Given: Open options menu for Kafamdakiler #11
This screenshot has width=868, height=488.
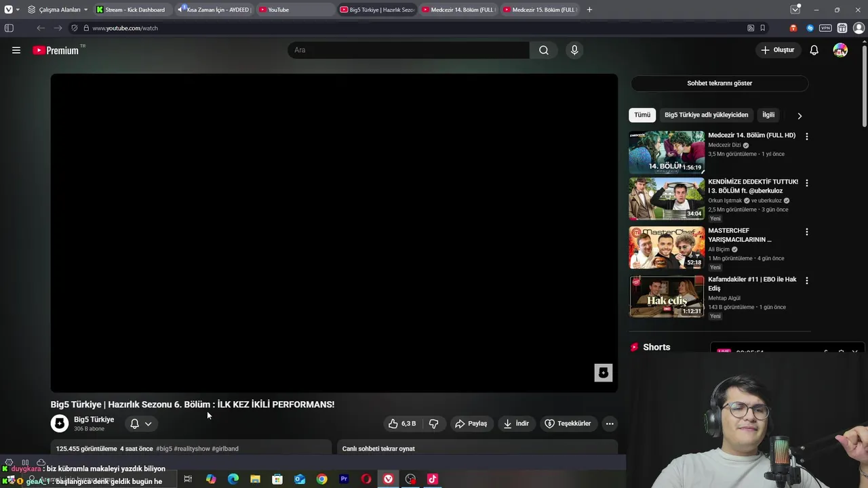Looking at the screenshot, I should click(x=806, y=280).
